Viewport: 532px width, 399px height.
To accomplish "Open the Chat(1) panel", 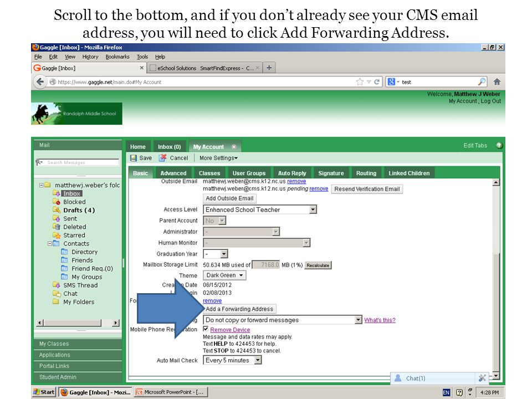I will point(416,378).
